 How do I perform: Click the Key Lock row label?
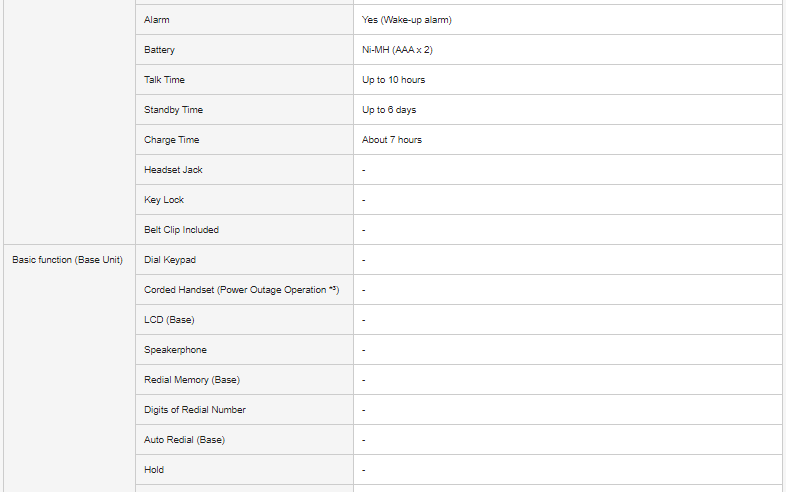[164, 200]
